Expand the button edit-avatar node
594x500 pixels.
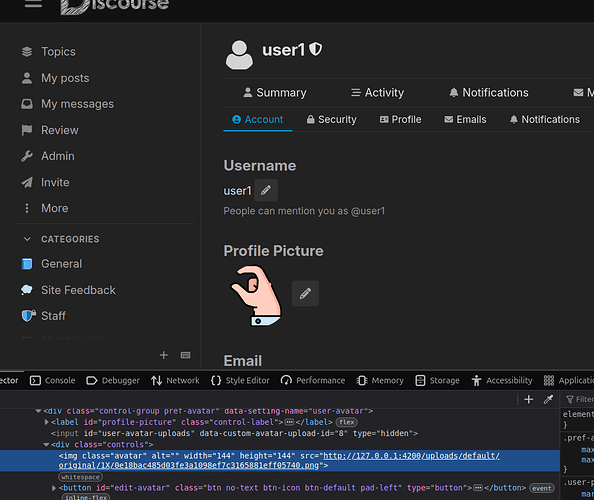[x=54, y=488]
